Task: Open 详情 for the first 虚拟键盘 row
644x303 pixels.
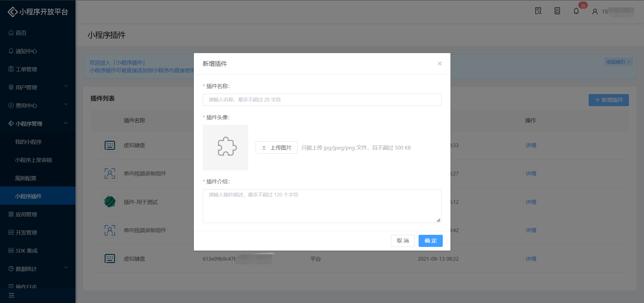Action: click(x=531, y=145)
